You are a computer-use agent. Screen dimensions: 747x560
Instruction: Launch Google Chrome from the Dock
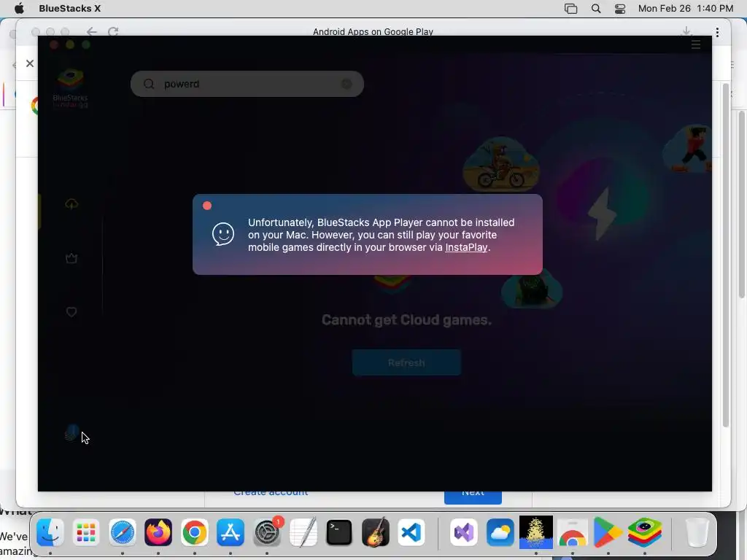(194, 532)
